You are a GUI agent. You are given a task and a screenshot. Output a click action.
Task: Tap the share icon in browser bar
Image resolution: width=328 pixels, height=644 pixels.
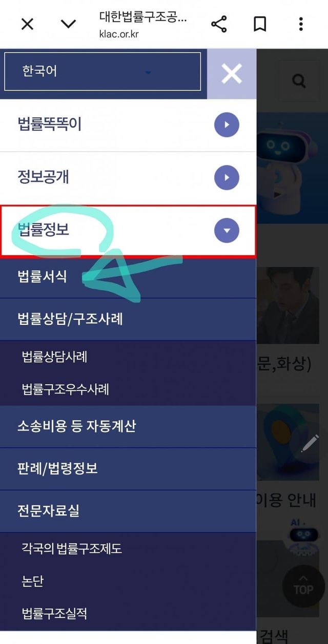point(219,24)
